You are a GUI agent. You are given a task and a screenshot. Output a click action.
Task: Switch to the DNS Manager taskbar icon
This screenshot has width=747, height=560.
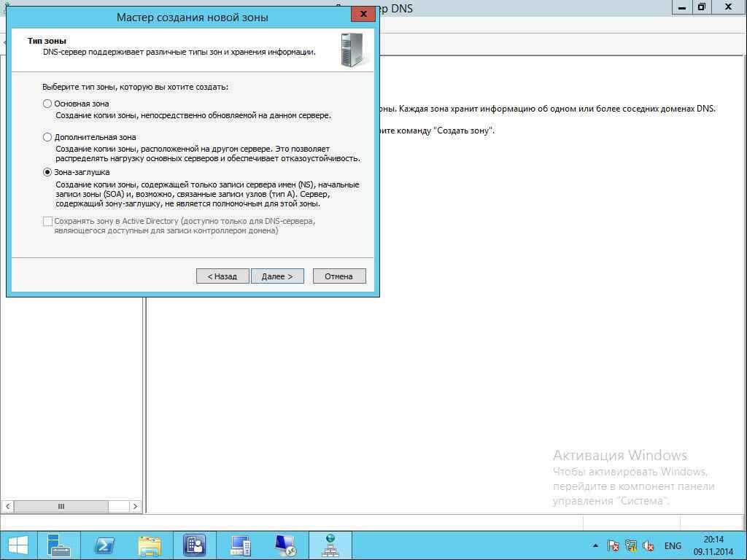[330, 545]
